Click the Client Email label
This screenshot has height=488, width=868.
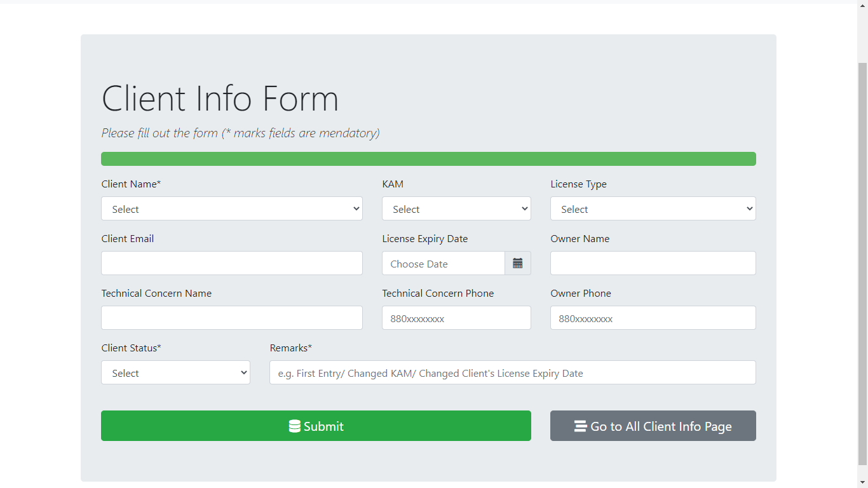pyautogui.click(x=128, y=239)
